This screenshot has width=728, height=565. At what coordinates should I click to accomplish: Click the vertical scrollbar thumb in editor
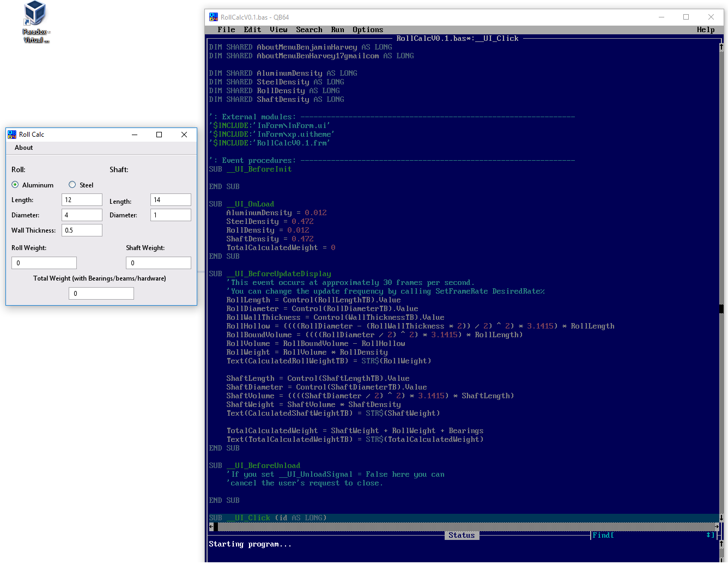pyautogui.click(x=721, y=308)
